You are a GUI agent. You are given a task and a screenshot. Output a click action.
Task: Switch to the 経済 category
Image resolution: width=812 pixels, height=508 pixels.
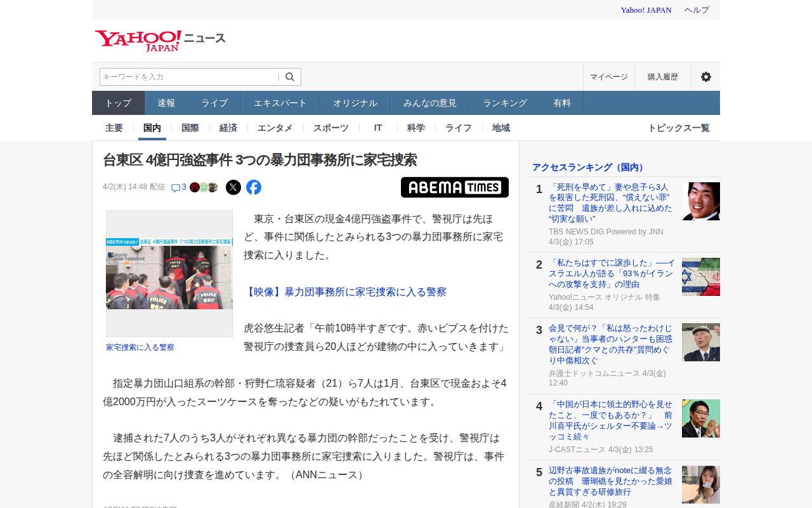[228, 128]
